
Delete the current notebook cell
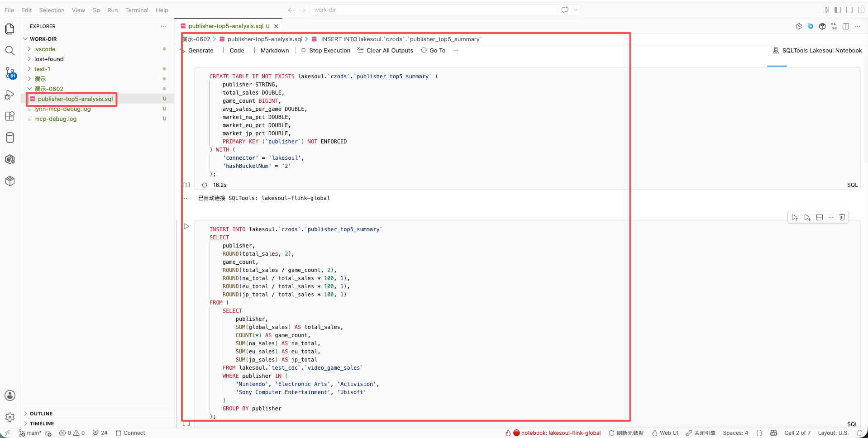(842, 217)
